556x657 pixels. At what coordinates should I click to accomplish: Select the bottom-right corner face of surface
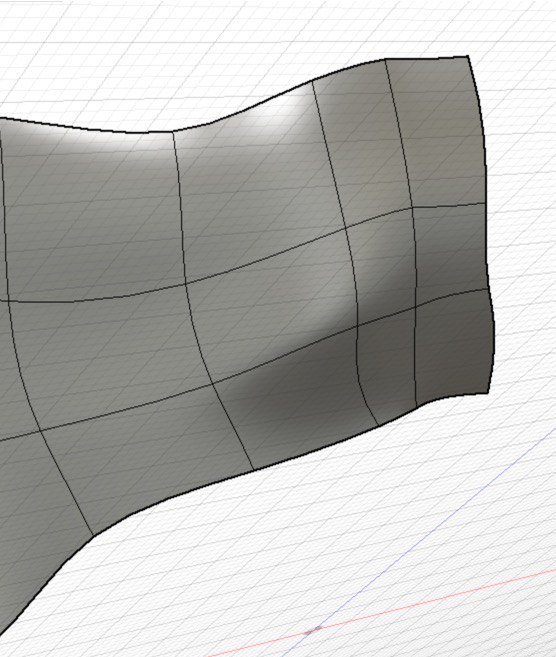(453, 348)
